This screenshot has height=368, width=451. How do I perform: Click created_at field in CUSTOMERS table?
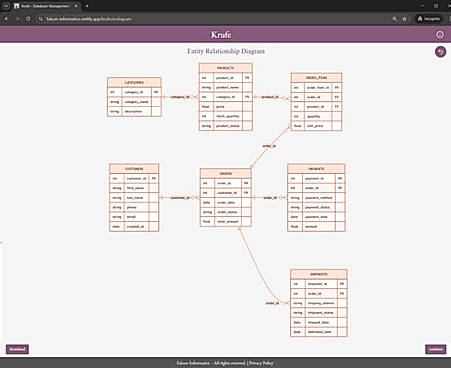(134, 227)
